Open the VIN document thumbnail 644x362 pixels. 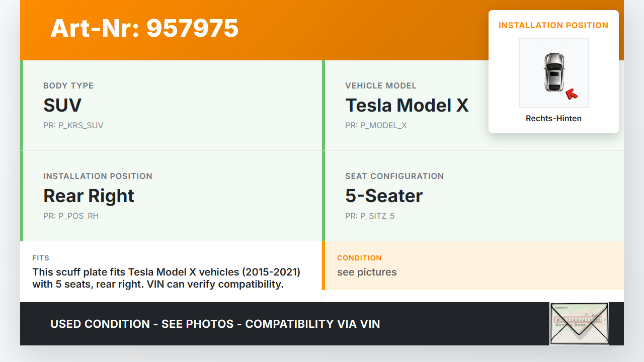click(579, 323)
